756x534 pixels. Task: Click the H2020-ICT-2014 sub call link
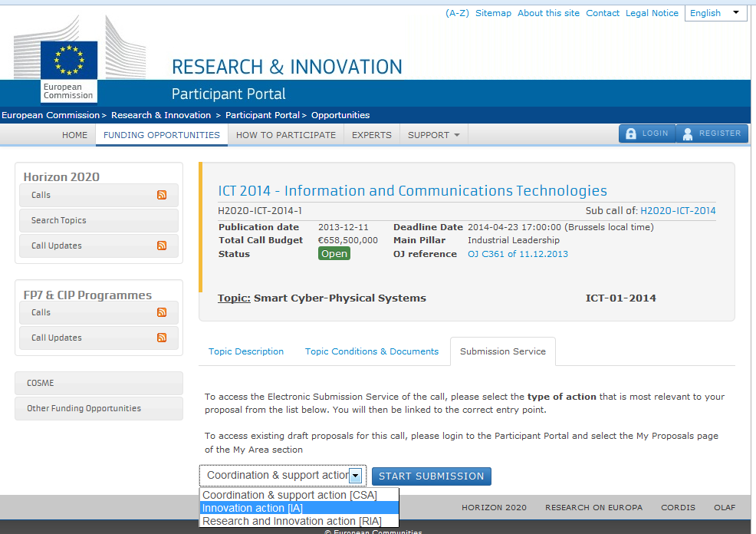[x=678, y=211]
